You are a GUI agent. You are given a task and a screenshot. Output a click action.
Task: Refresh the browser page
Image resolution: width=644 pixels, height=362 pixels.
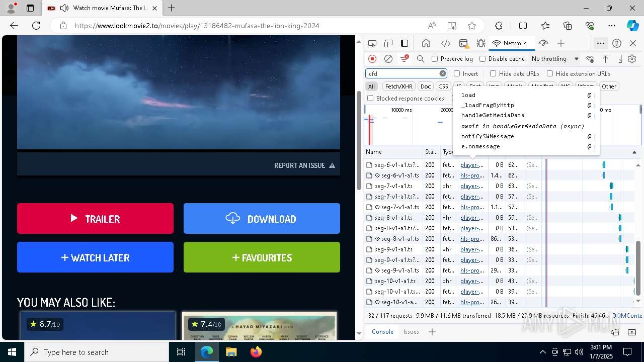pyautogui.click(x=36, y=26)
